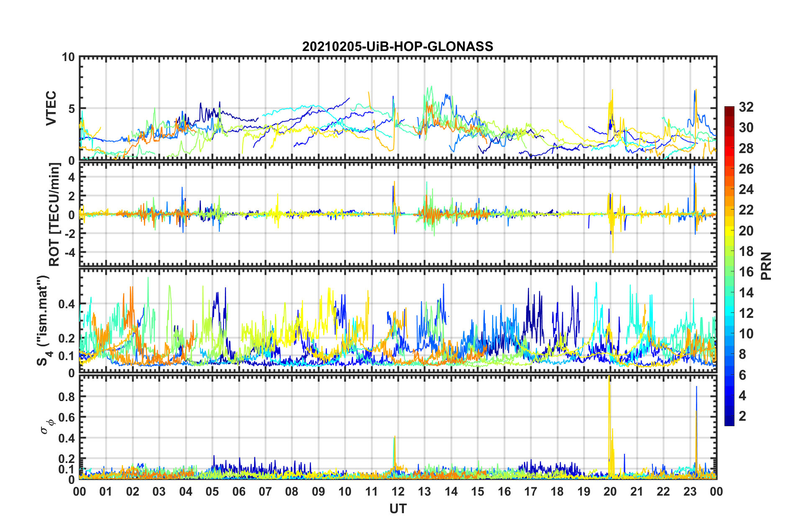796x532 pixels.
Task: Click the sigma phi axis label
Action: pyautogui.click(x=48, y=427)
